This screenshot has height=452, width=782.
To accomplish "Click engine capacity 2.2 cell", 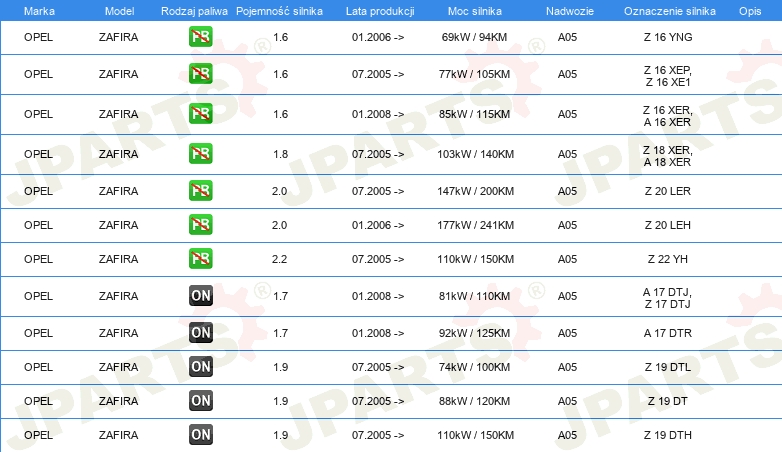I will (x=279, y=259).
